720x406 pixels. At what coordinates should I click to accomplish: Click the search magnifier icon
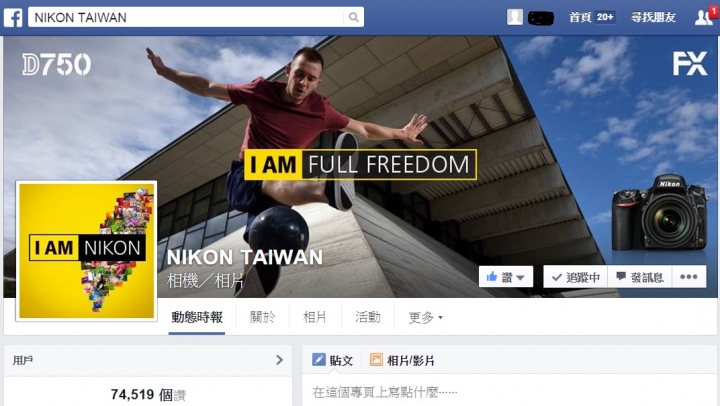pyautogui.click(x=353, y=17)
